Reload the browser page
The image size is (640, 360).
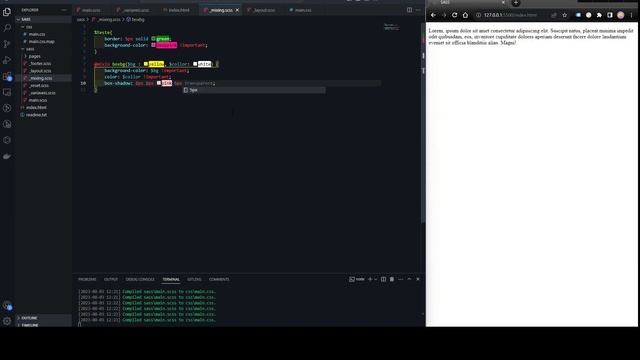pyautogui.click(x=455, y=15)
